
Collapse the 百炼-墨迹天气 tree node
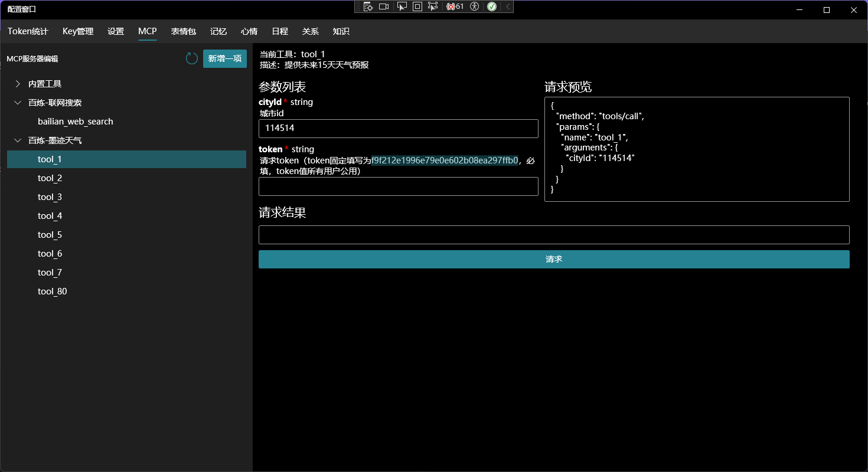[18, 140]
